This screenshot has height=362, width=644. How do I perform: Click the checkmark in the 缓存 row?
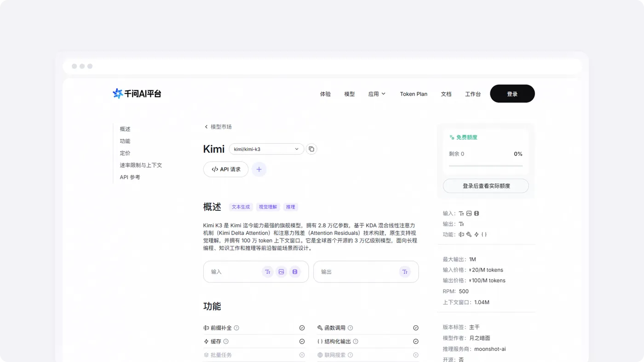(x=302, y=341)
